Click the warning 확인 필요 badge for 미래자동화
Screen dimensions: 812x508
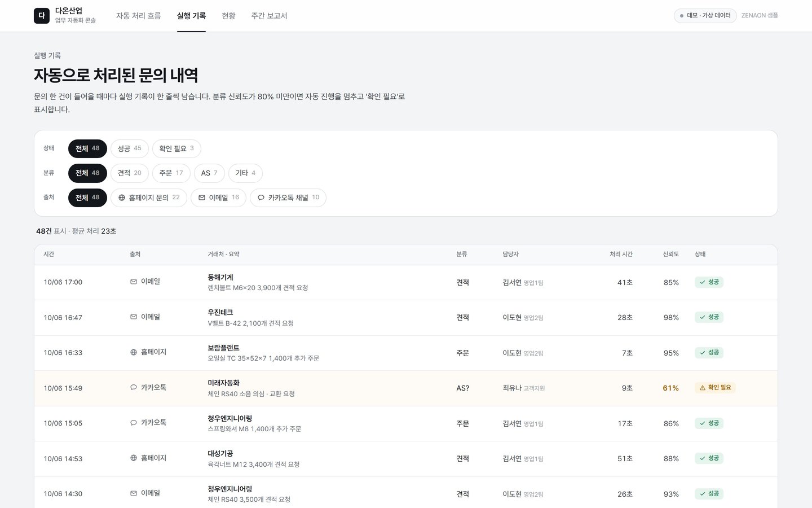click(x=716, y=388)
